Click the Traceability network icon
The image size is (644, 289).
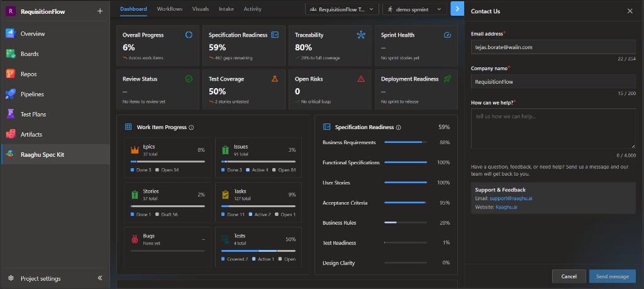(x=361, y=35)
